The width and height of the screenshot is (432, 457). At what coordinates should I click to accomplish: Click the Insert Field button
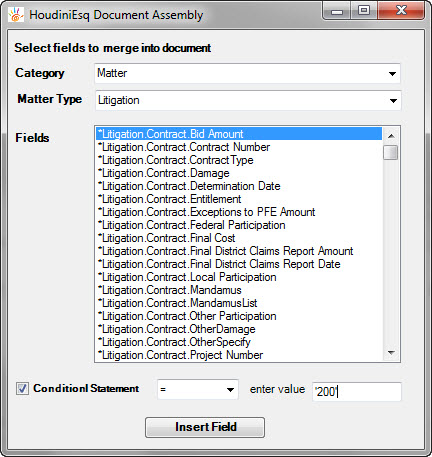(x=205, y=427)
